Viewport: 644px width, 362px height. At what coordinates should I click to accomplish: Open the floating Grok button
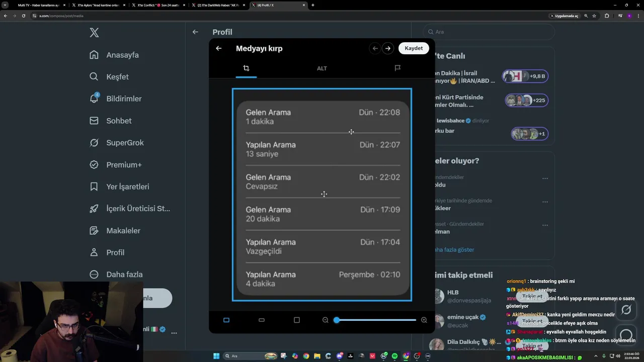click(626, 310)
